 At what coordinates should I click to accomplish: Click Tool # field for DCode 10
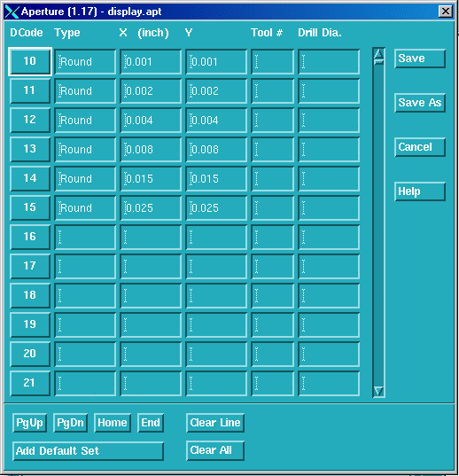273,62
